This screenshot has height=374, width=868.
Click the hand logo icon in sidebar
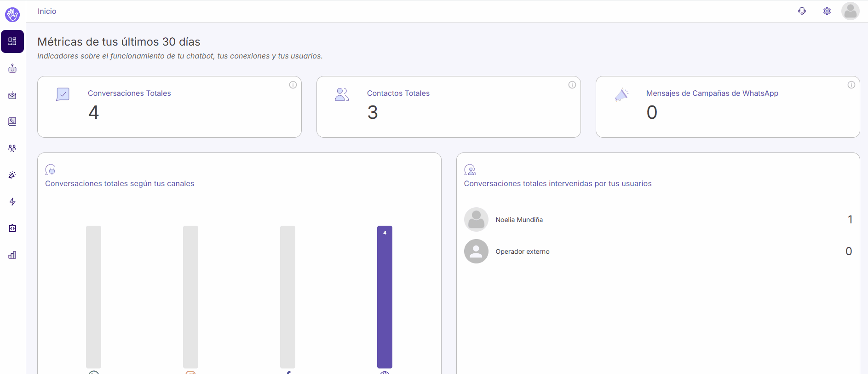click(12, 14)
